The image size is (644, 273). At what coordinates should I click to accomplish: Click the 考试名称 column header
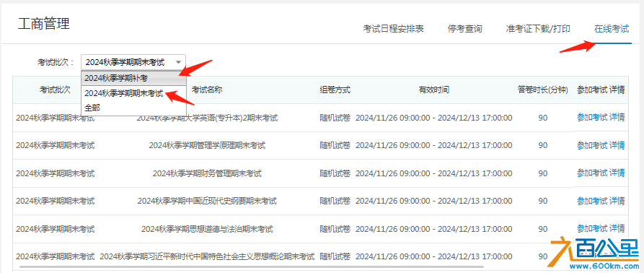click(207, 90)
